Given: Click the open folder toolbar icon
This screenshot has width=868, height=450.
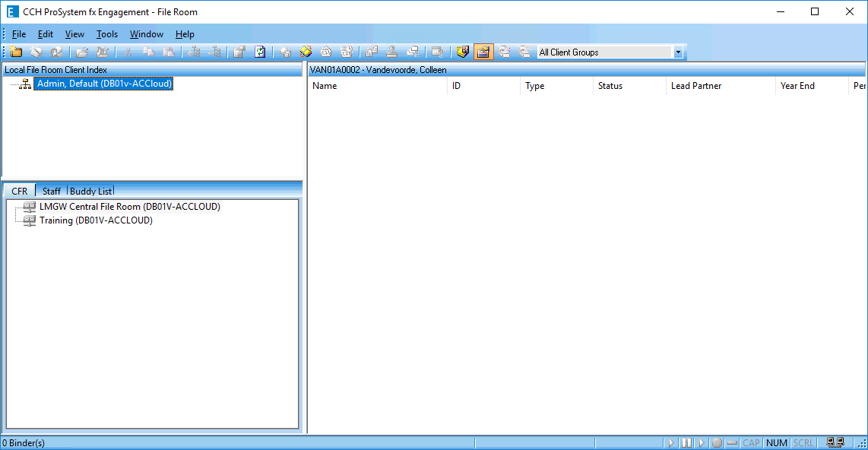Looking at the screenshot, I should [83, 52].
